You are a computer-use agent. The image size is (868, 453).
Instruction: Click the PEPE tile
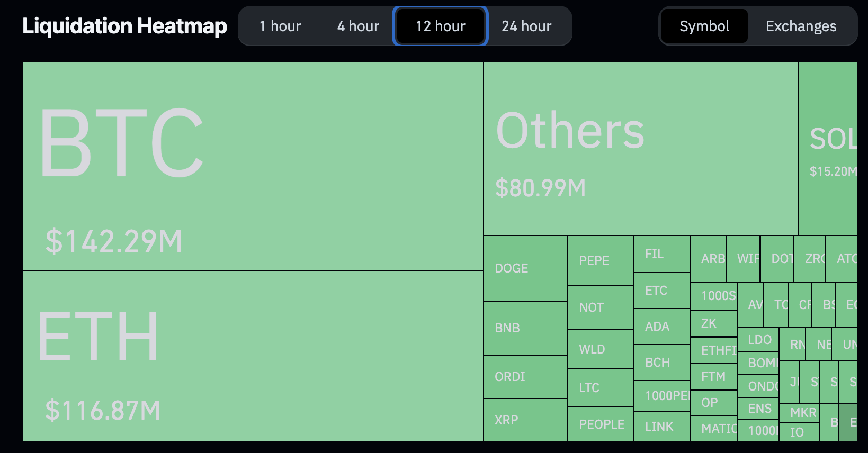click(601, 261)
